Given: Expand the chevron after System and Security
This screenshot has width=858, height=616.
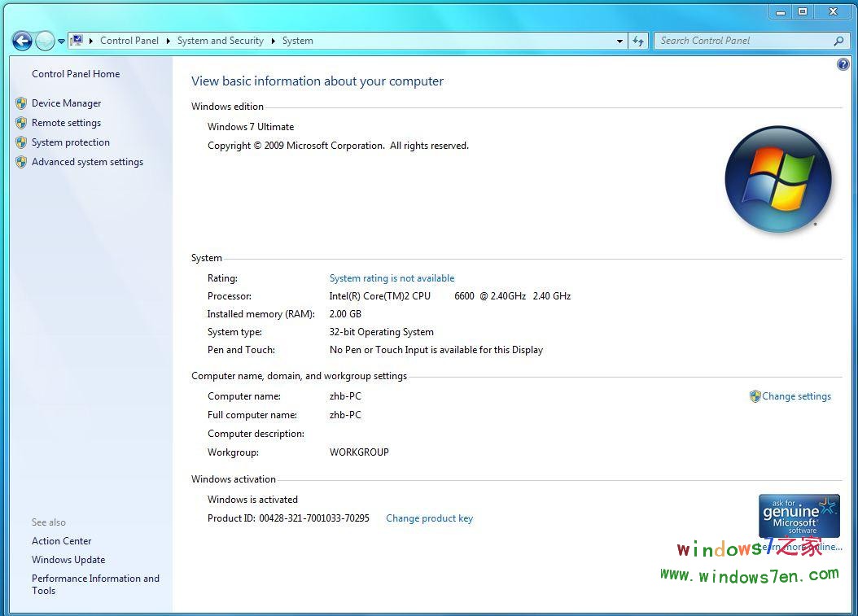Looking at the screenshot, I should pyautogui.click(x=273, y=41).
